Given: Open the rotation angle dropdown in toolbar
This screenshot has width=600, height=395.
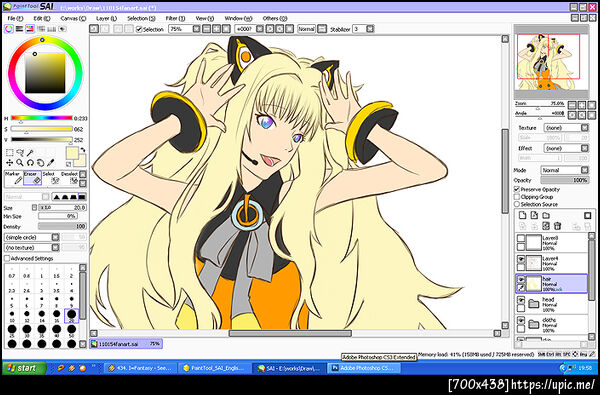Looking at the screenshot, I should click(x=260, y=29).
